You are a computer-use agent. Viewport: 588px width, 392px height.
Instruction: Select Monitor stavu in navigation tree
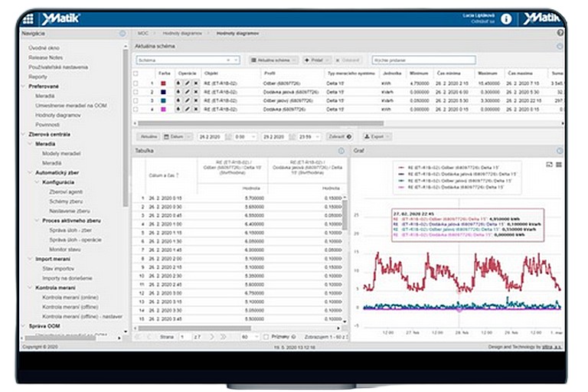(x=64, y=250)
